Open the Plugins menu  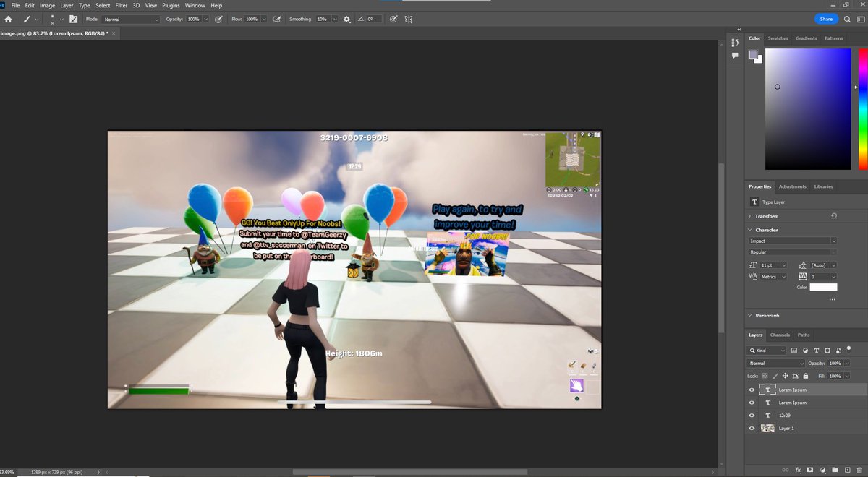[171, 5]
